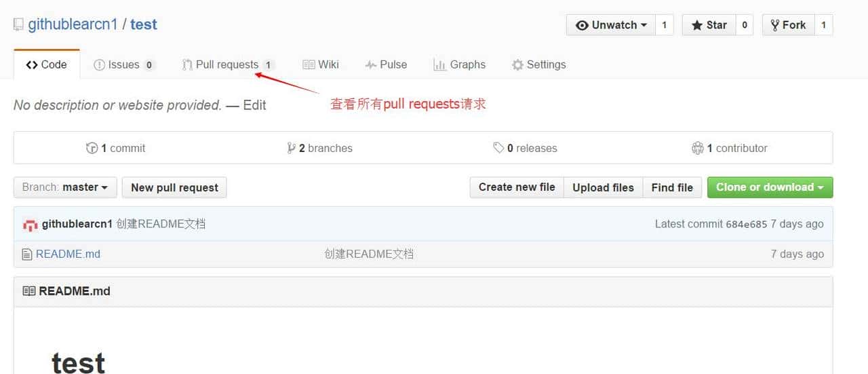Switch to the Issues tab
The width and height of the screenshot is (868, 374).
tap(123, 64)
